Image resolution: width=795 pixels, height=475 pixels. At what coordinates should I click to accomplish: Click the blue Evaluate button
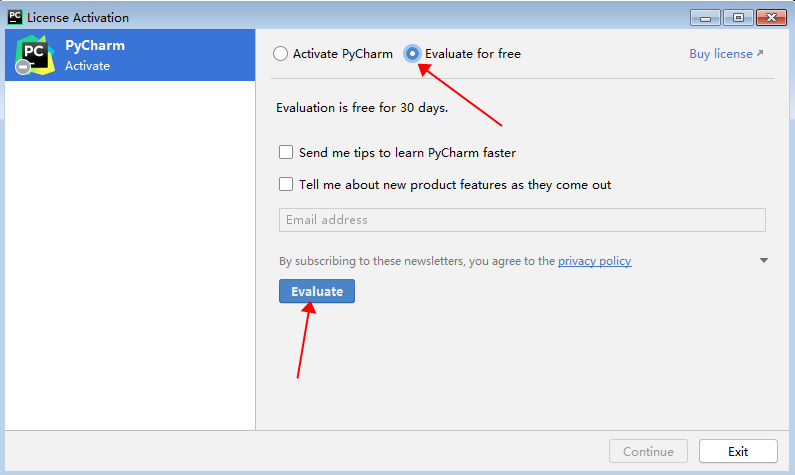tap(317, 291)
